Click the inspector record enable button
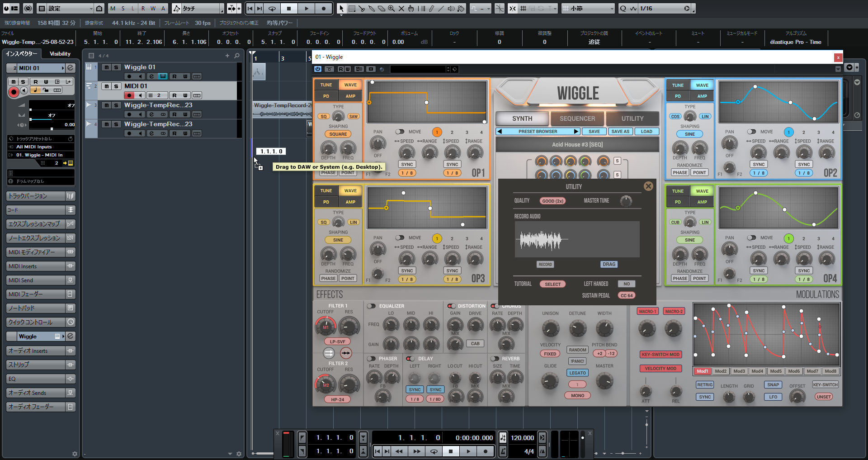The image size is (868, 460). point(14,92)
